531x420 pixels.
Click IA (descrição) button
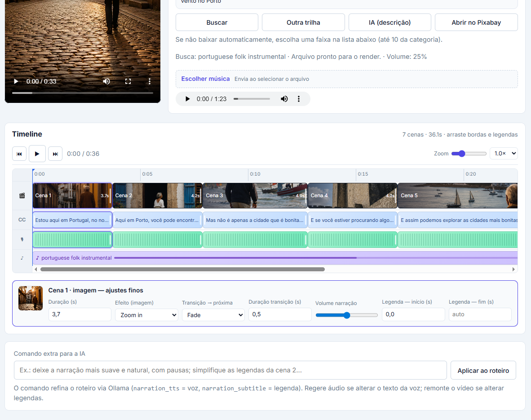pos(390,22)
